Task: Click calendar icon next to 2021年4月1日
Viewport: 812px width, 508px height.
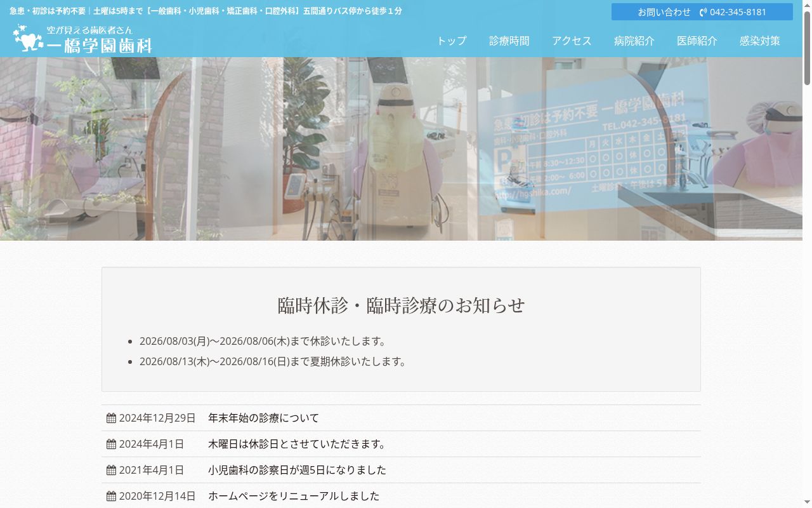Action: [111, 470]
